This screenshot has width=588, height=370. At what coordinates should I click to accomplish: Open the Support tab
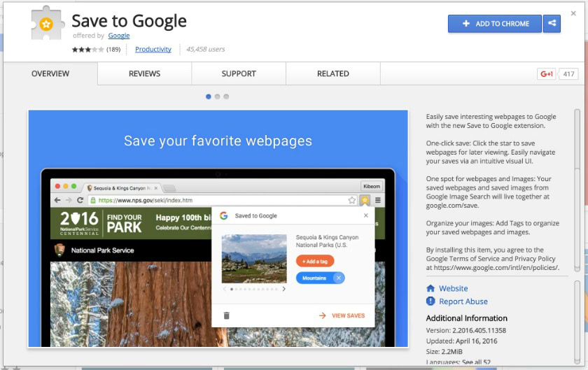(x=239, y=73)
